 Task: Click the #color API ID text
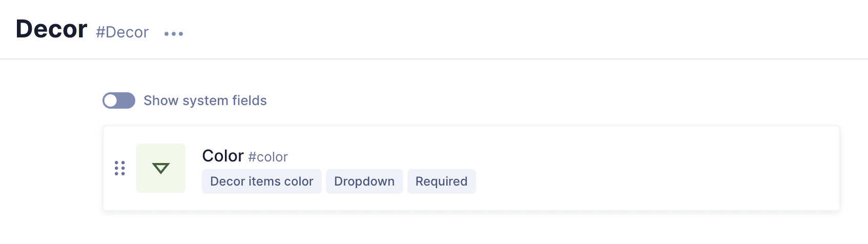pos(268,157)
